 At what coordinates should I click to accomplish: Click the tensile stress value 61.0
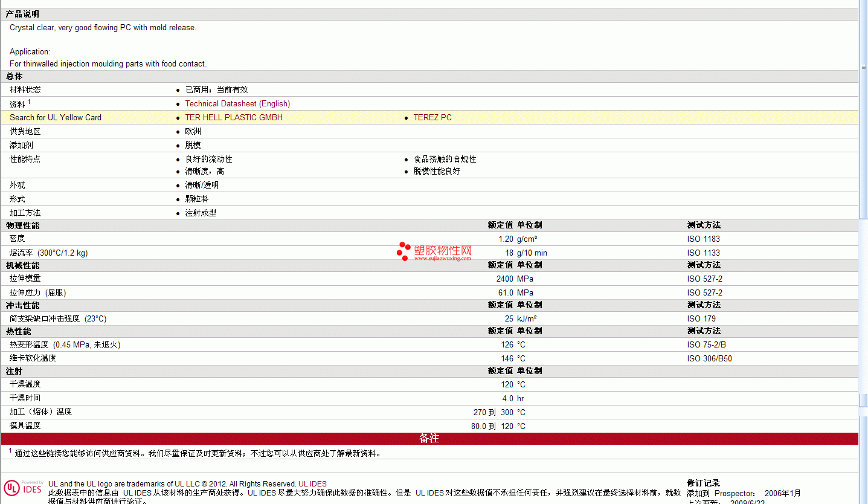coord(506,293)
